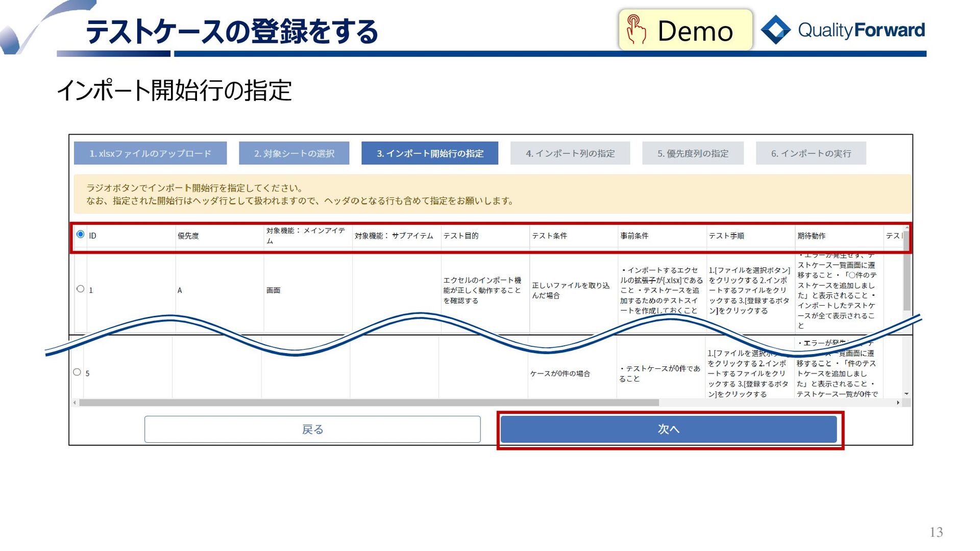Switch to the 対象シートの選択 step tab
The image size is (980, 551).
point(294,153)
